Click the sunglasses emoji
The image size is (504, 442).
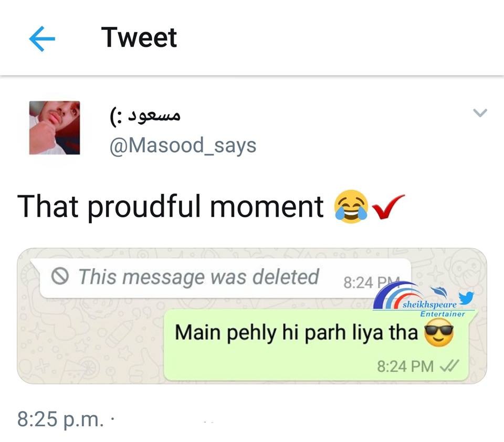click(439, 332)
